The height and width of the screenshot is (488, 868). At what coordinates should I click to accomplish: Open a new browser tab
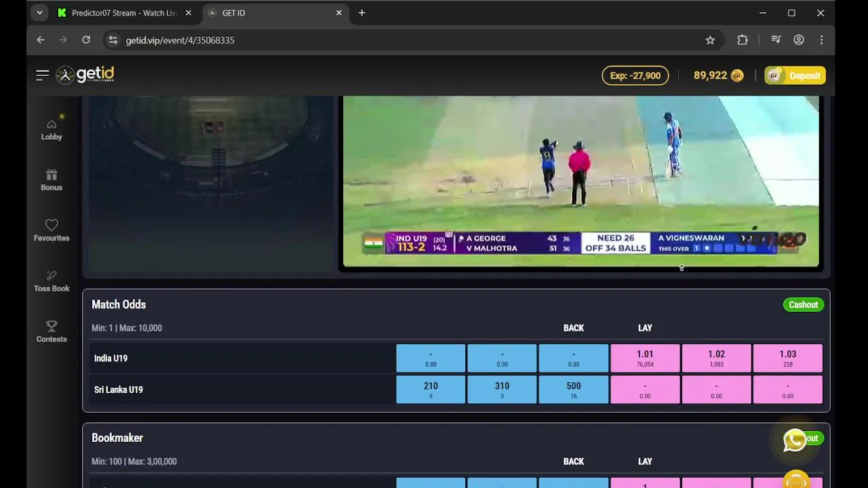361,13
